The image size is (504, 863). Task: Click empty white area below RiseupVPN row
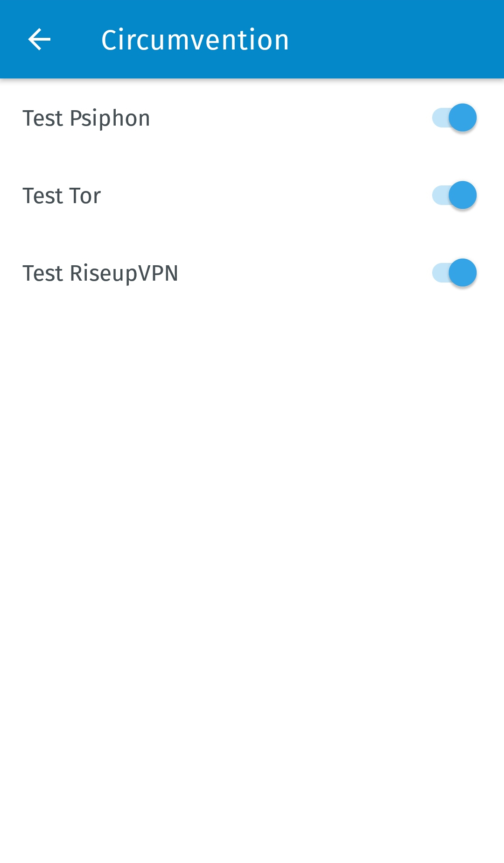pyautogui.click(x=252, y=514)
